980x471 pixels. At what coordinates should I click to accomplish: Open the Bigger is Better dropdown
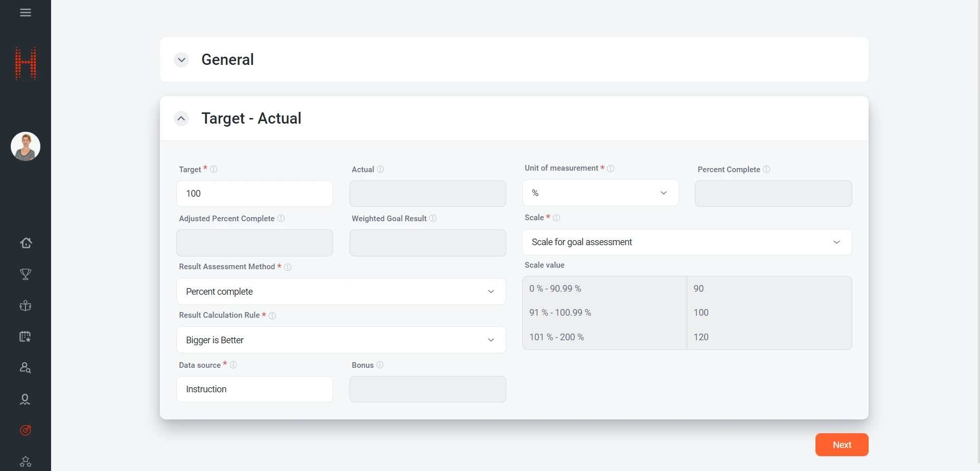[x=341, y=340]
